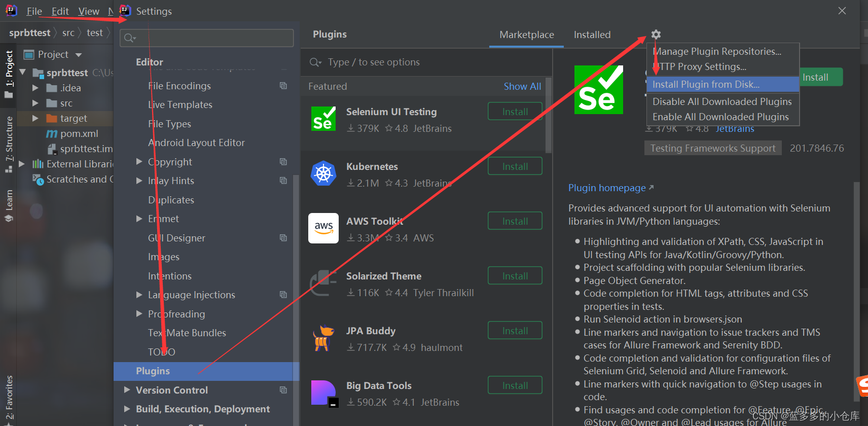This screenshot has width=868, height=426.
Task: Expand the Emmet settings node
Action: pyautogui.click(x=139, y=219)
